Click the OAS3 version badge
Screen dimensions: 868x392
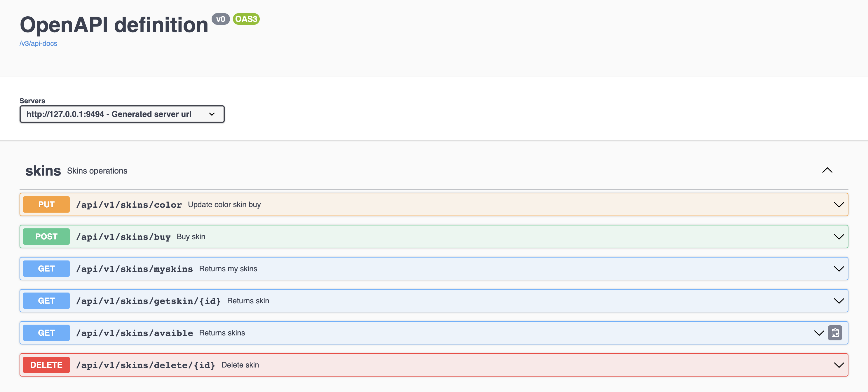tap(246, 19)
